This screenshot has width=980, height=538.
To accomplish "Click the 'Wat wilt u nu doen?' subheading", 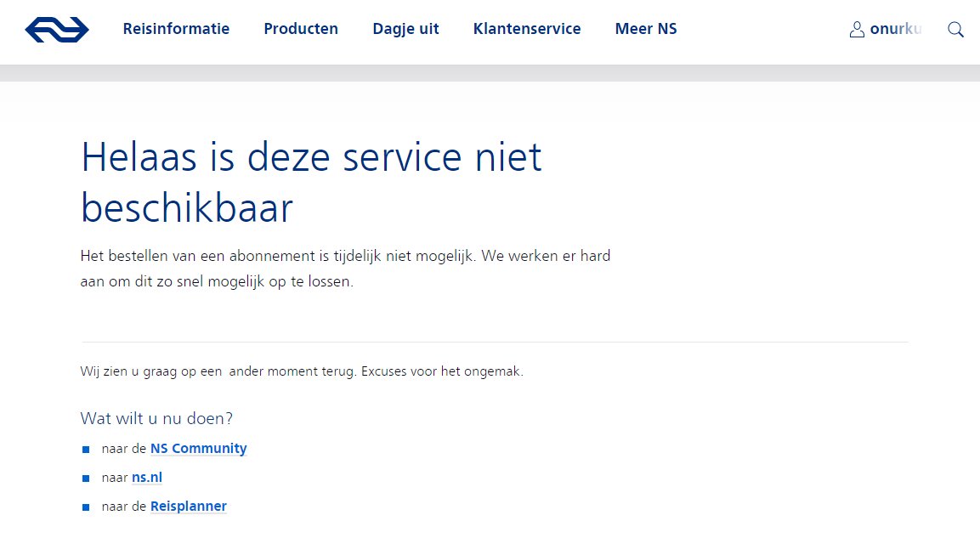I will (156, 418).
